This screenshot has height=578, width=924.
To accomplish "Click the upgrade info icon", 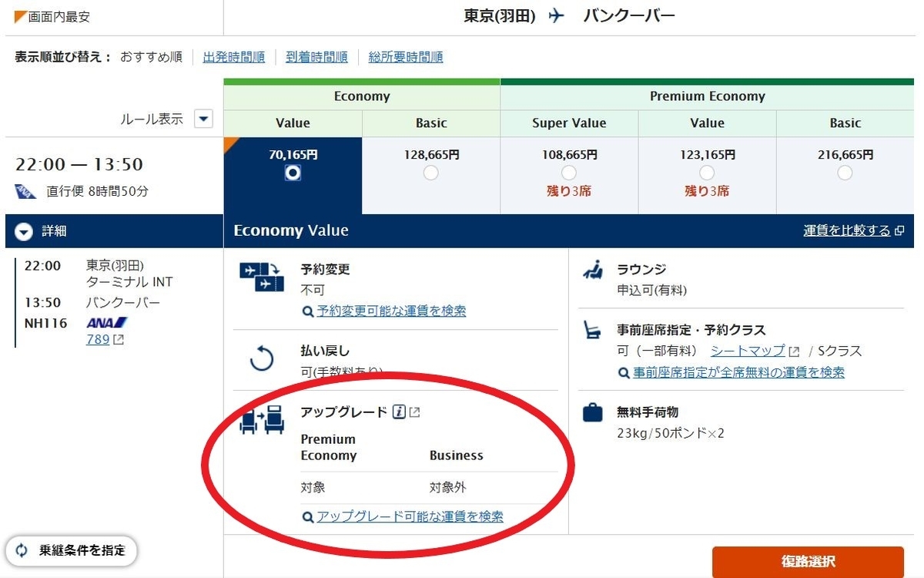I will (x=399, y=412).
